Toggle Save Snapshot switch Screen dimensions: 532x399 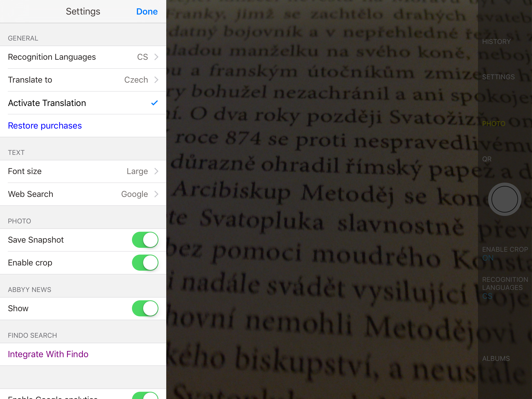coord(145,240)
